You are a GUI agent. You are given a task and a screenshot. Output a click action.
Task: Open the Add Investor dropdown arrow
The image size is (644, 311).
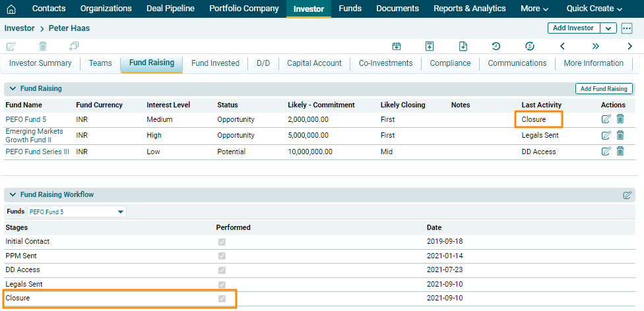[x=608, y=28]
